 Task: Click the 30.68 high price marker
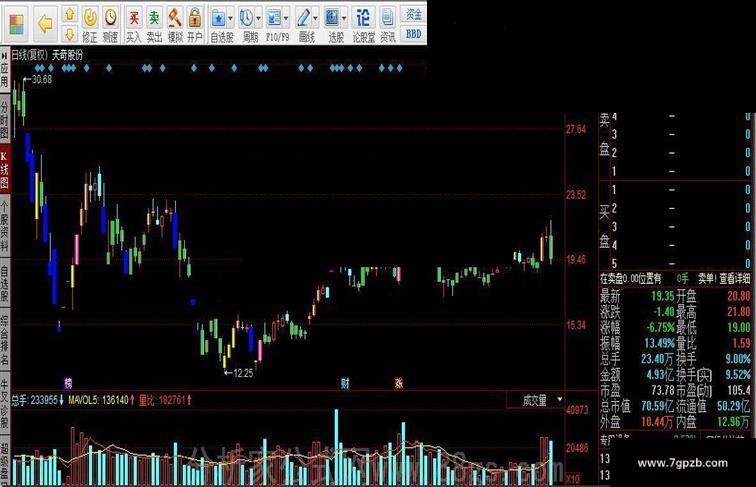pyautogui.click(x=41, y=79)
